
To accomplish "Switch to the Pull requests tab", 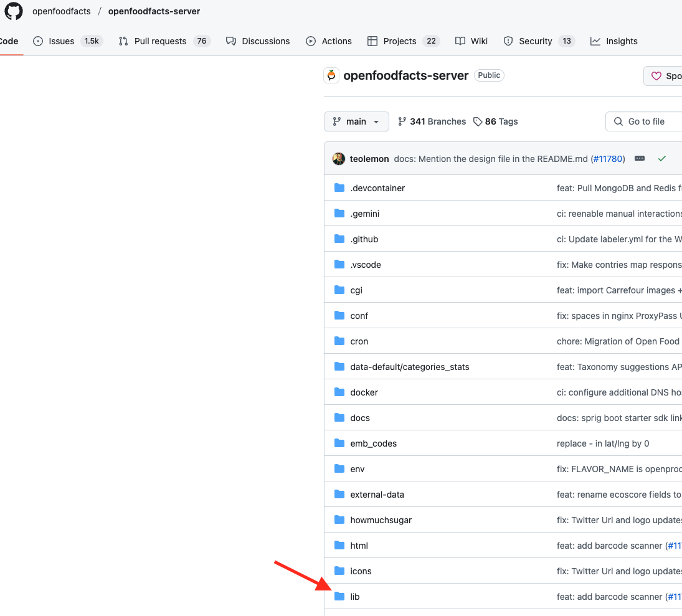I will 164,41.
